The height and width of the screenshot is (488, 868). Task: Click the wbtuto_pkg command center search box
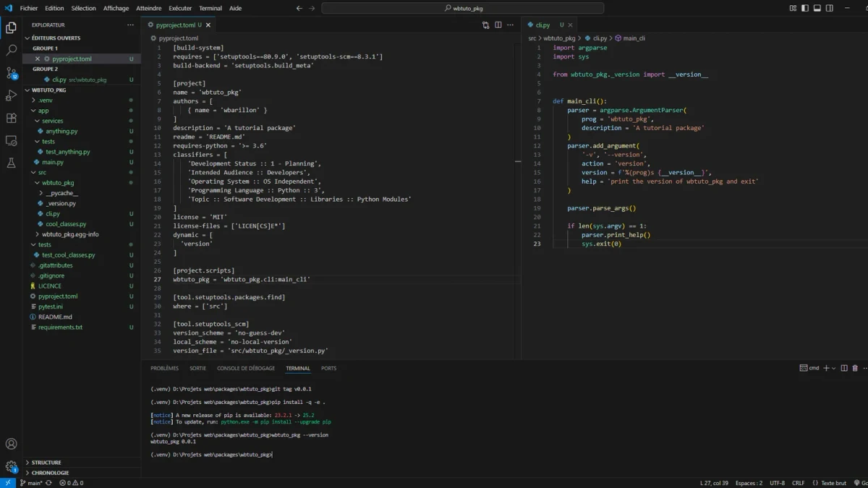click(x=463, y=8)
